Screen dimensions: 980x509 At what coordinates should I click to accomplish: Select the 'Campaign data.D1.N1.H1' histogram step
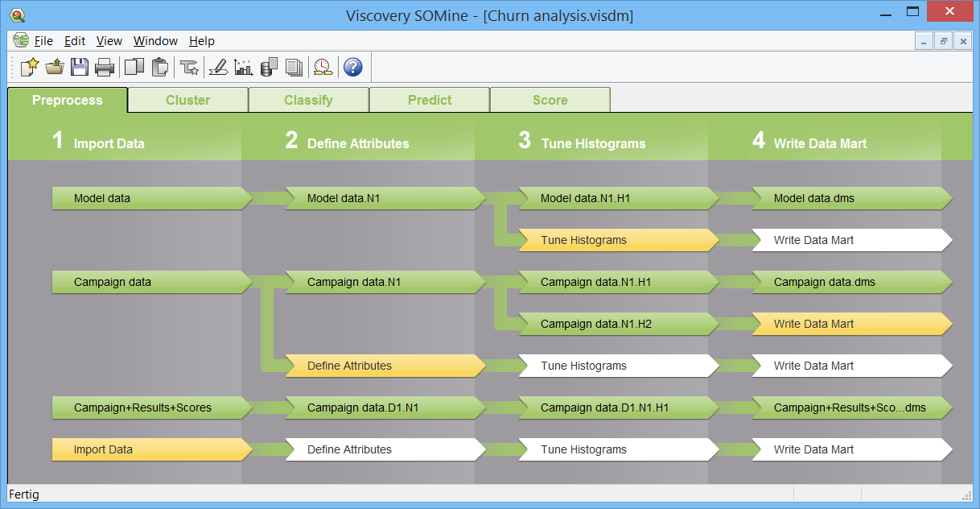point(619,408)
